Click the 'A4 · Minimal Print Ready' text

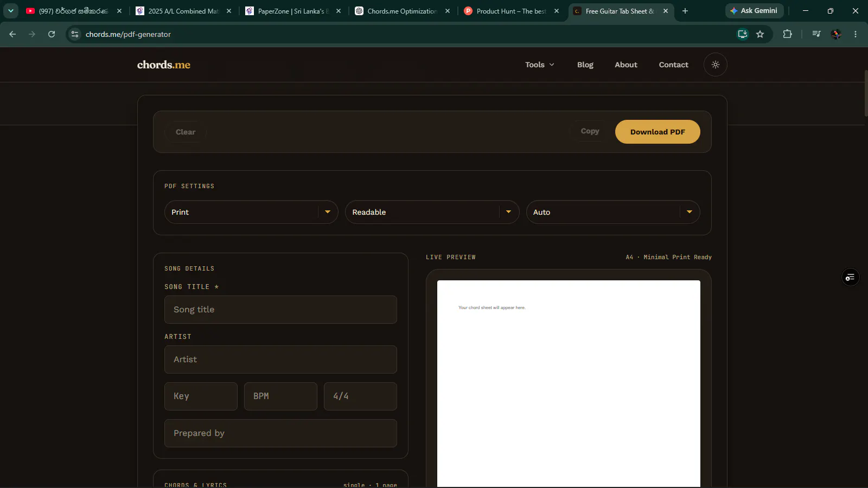[668, 257]
